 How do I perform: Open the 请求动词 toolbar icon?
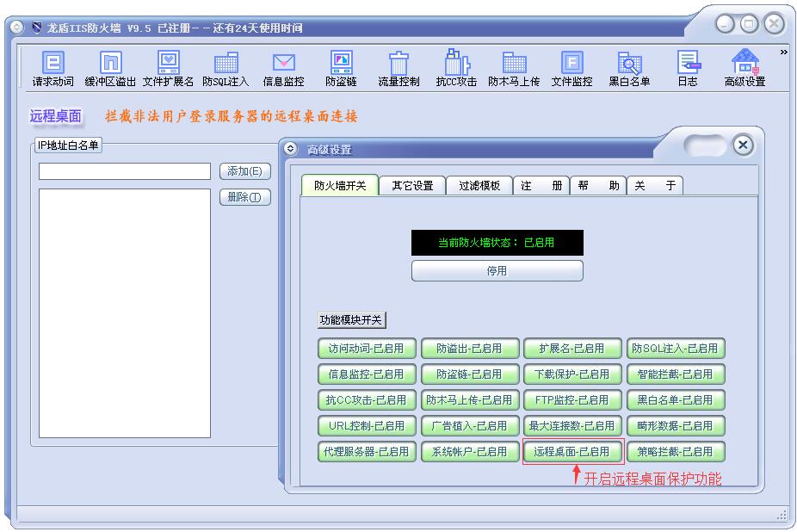tap(53, 69)
